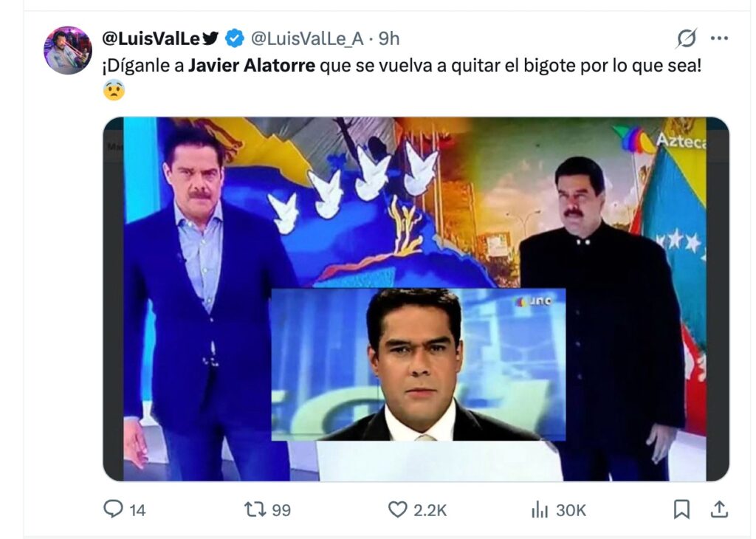756x539 pixels.
Task: Click the Grok slashed-circle icon
Action: (x=687, y=38)
